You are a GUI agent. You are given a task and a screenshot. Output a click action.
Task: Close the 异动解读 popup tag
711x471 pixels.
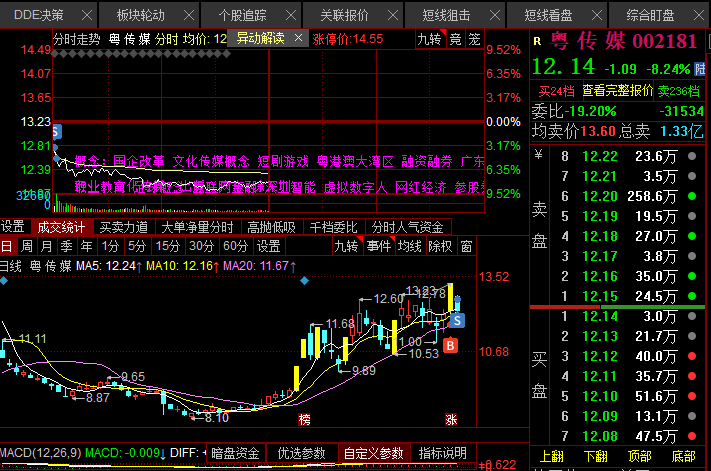coord(298,38)
